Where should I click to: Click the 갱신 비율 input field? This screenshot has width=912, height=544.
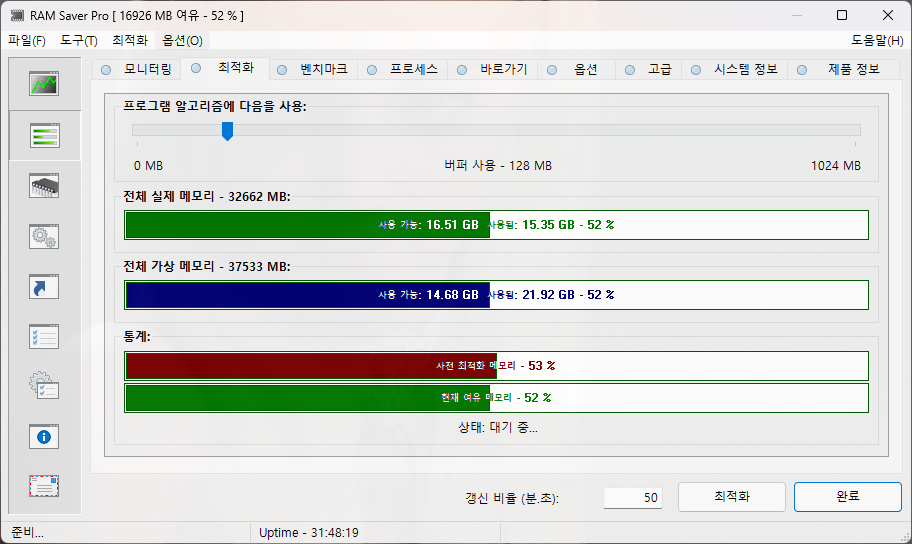(x=633, y=497)
